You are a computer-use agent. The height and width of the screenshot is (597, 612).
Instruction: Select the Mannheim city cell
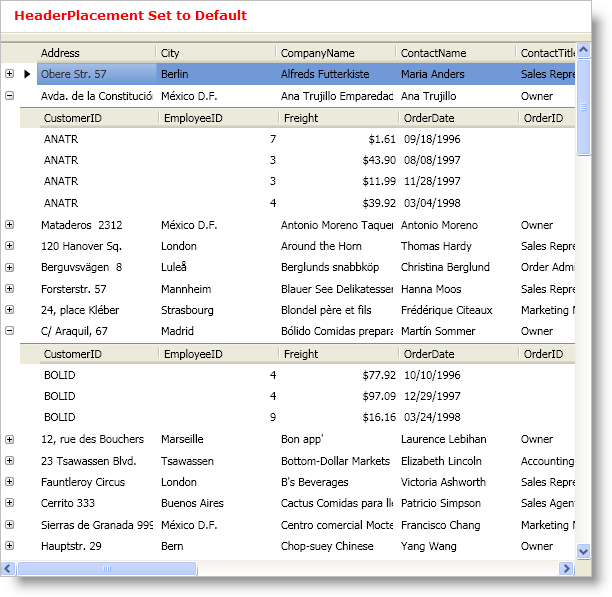[216, 289]
